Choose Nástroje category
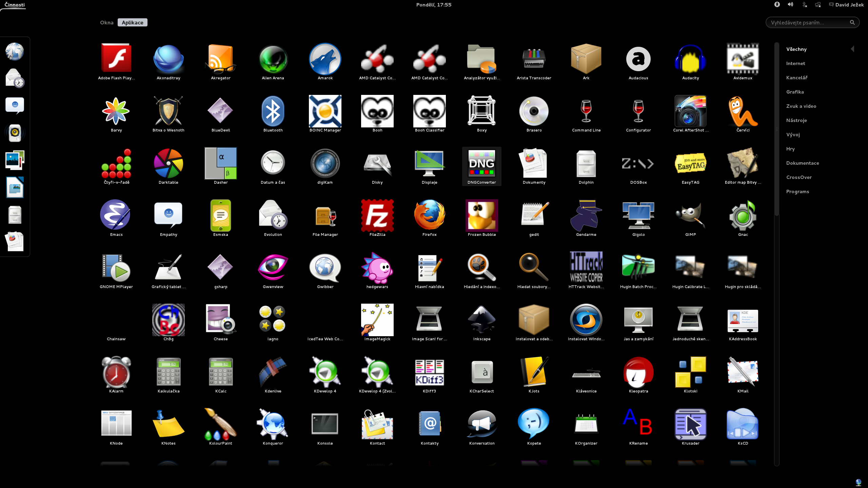The height and width of the screenshot is (488, 868). (x=796, y=120)
